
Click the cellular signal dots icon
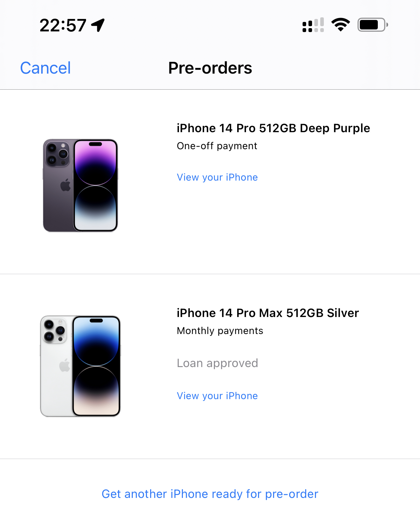click(313, 25)
